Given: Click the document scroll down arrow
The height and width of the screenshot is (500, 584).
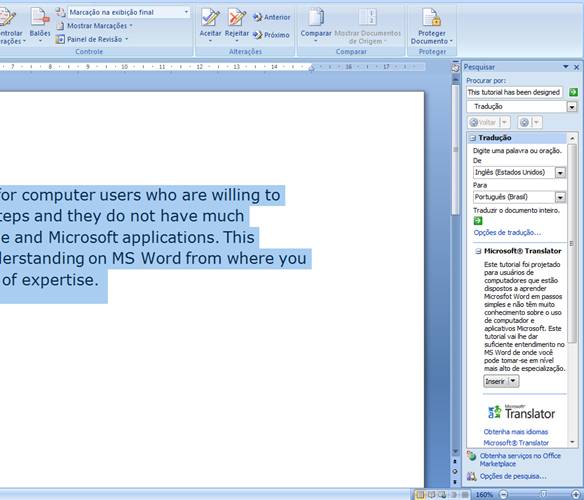Looking at the screenshot, I should pos(455,452).
